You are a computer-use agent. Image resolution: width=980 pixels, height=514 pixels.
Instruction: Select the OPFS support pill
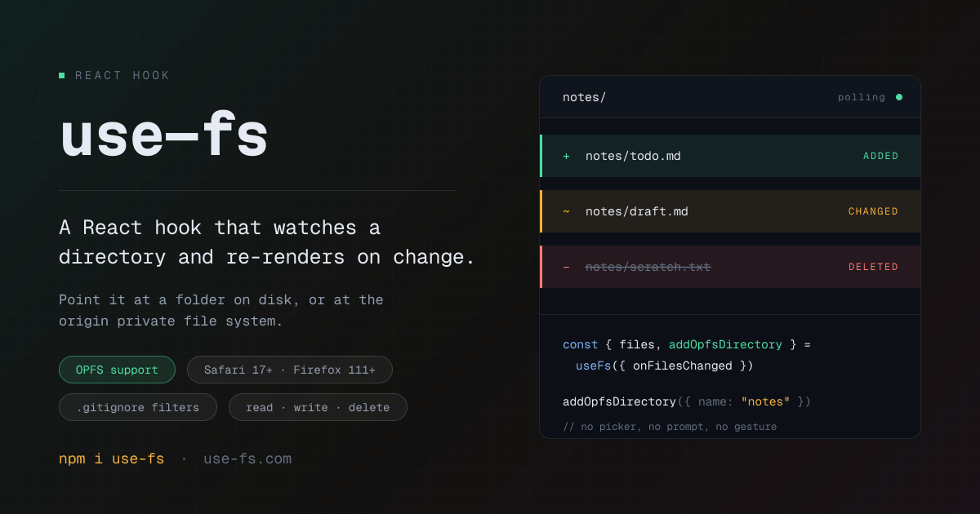coord(117,370)
